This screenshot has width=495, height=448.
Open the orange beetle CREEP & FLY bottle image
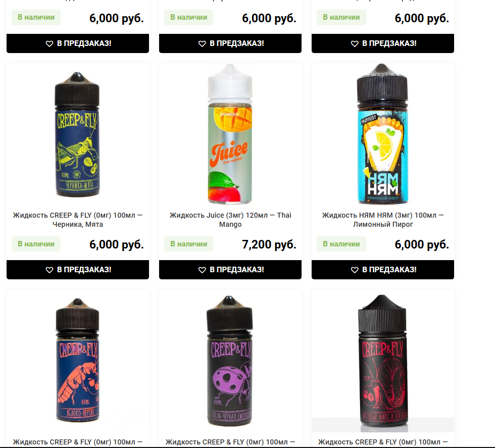[x=78, y=360]
